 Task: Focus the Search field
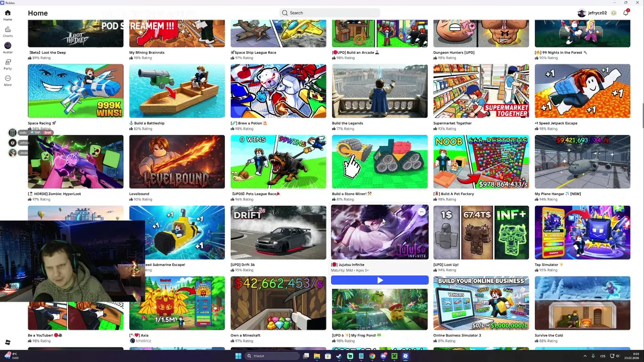330,13
